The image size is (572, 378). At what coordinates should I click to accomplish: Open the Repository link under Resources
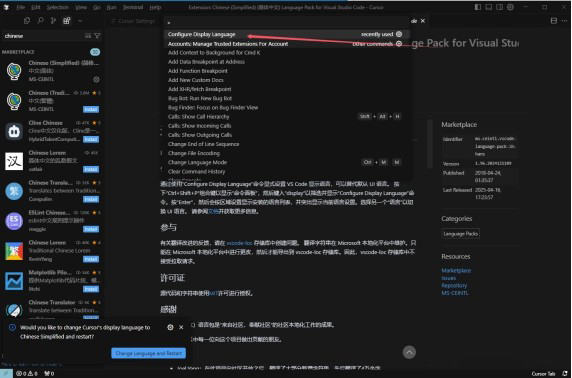coord(454,285)
